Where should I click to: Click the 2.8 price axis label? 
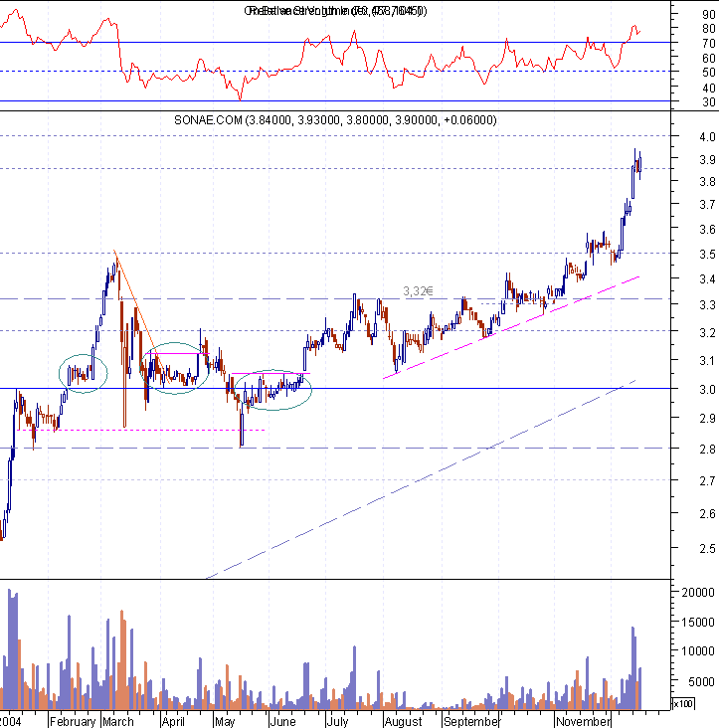707,449
